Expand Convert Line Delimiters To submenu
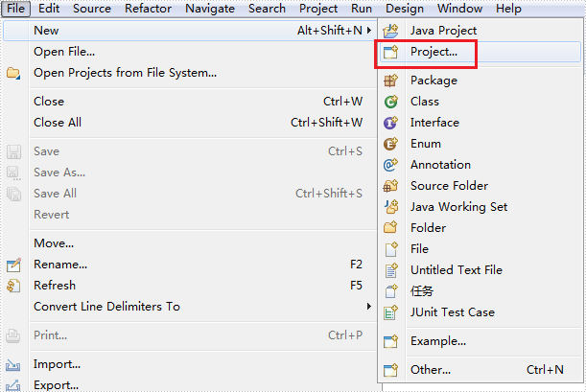This screenshot has height=392, width=586. point(369,307)
